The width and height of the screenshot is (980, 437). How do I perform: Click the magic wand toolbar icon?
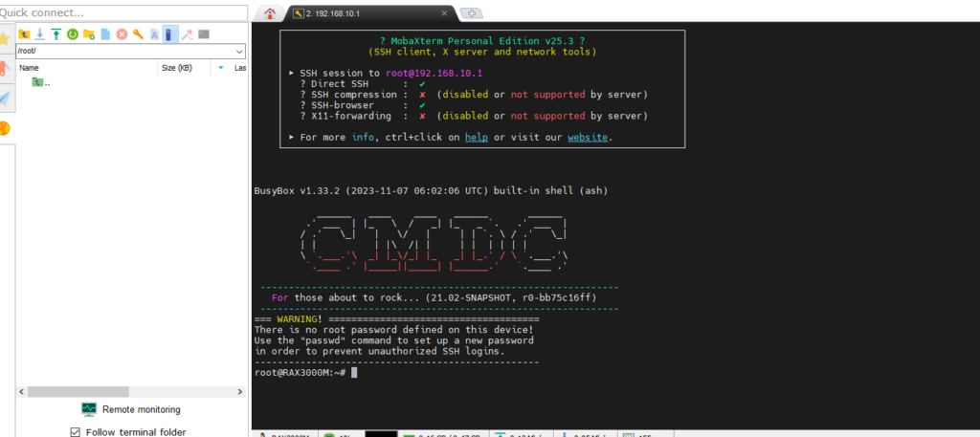[x=187, y=34]
